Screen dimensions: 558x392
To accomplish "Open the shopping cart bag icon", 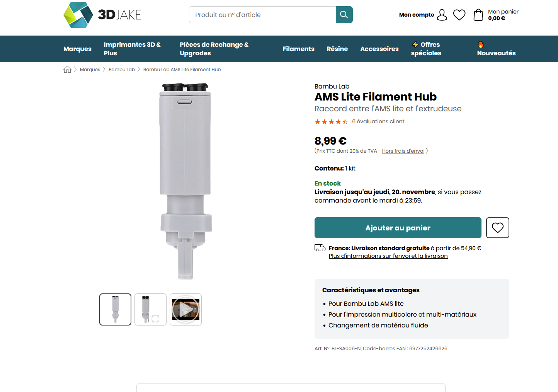I will coord(478,15).
